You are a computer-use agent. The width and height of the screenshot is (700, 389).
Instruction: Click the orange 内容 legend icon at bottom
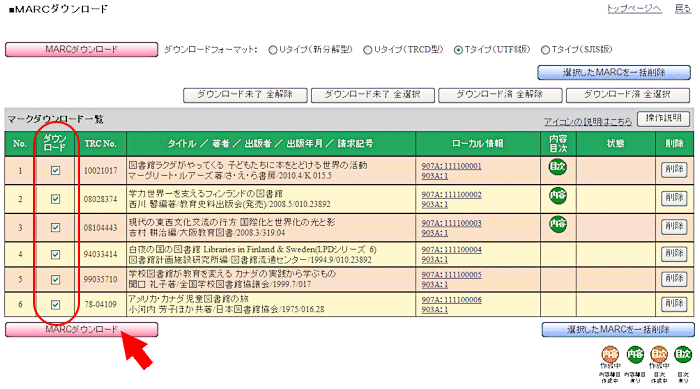[x=610, y=355]
